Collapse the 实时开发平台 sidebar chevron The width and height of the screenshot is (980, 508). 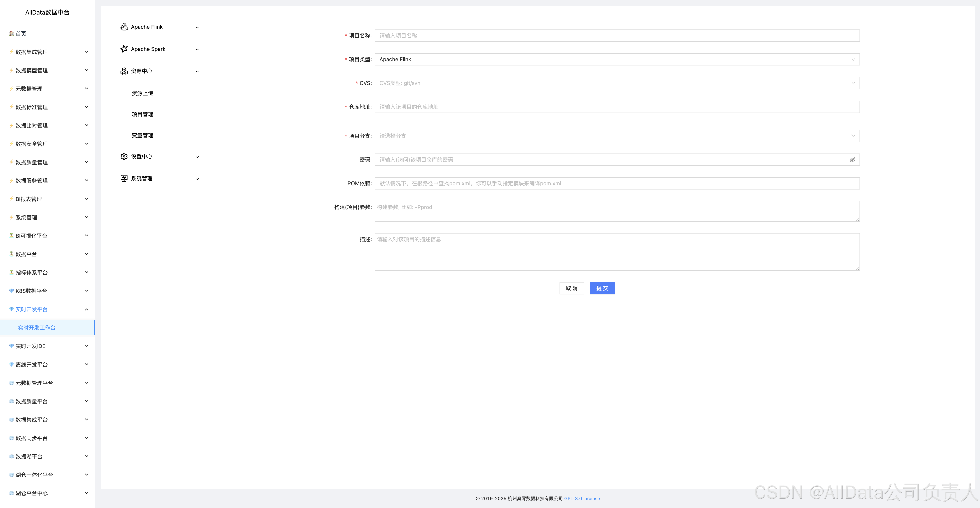(86, 310)
